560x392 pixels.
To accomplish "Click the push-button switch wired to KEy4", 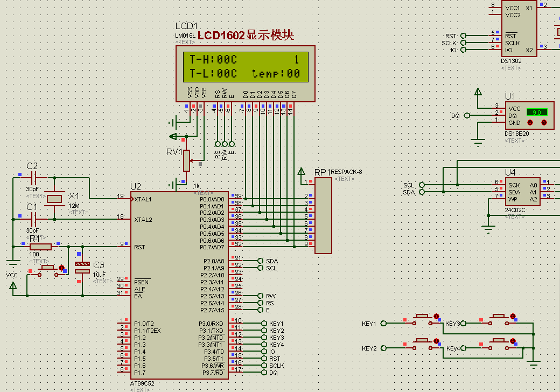I will click(499, 344).
